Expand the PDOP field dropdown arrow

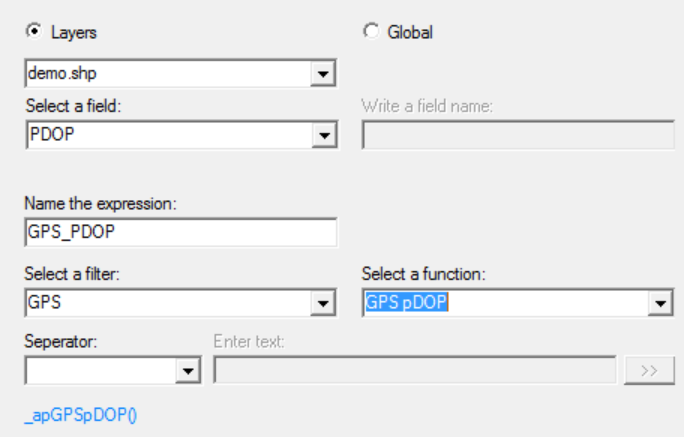click(324, 136)
